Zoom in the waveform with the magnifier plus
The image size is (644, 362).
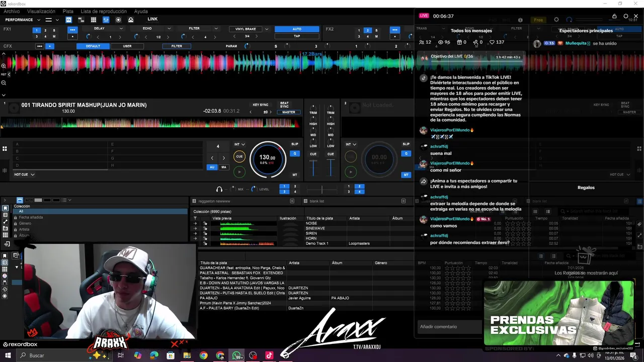(x=4, y=66)
